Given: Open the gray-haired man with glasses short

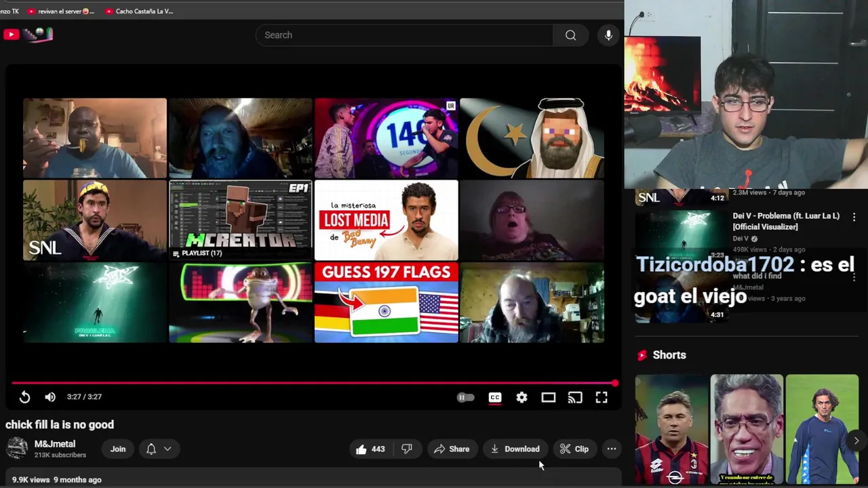Looking at the screenshot, I should 747,430.
